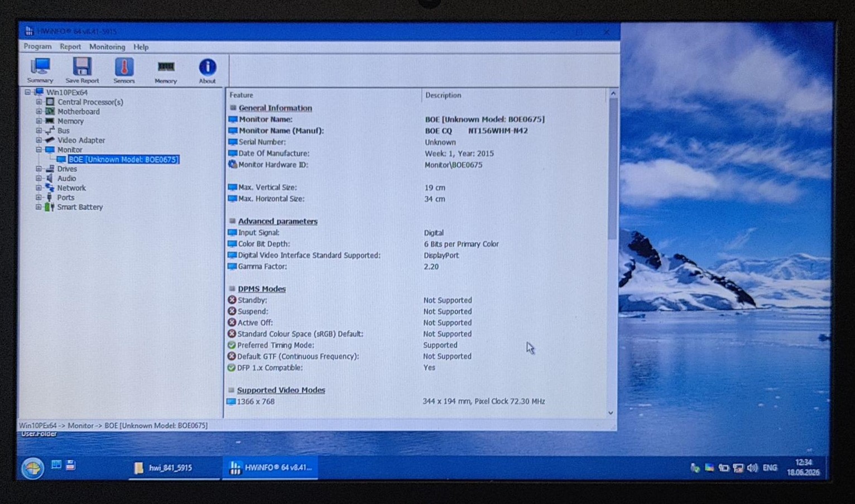Open the Sensors thermometer icon
This screenshot has width=855, height=504.
tap(124, 70)
